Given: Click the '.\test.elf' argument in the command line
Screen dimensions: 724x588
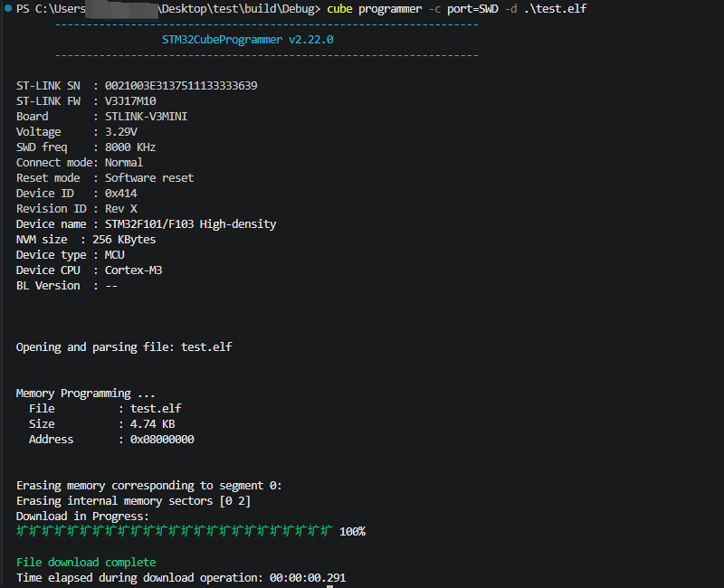Looking at the screenshot, I should (x=555, y=9).
